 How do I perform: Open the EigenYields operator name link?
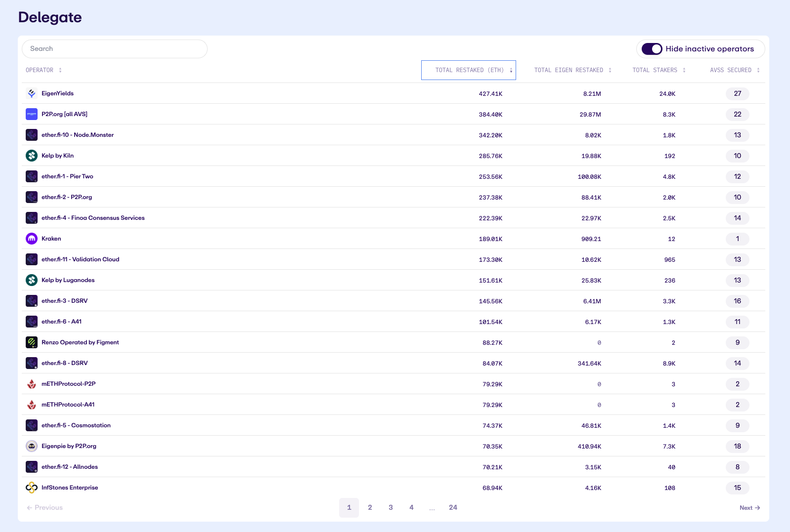[x=57, y=93]
